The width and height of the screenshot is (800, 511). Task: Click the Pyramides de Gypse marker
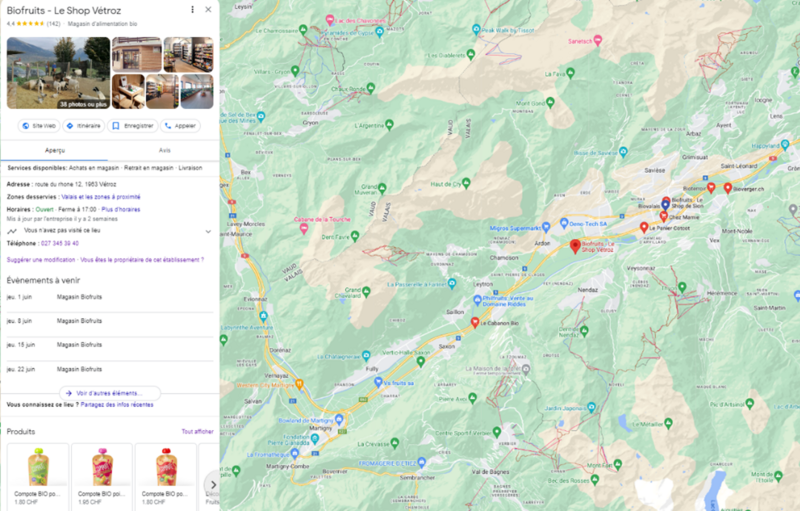tap(379, 32)
